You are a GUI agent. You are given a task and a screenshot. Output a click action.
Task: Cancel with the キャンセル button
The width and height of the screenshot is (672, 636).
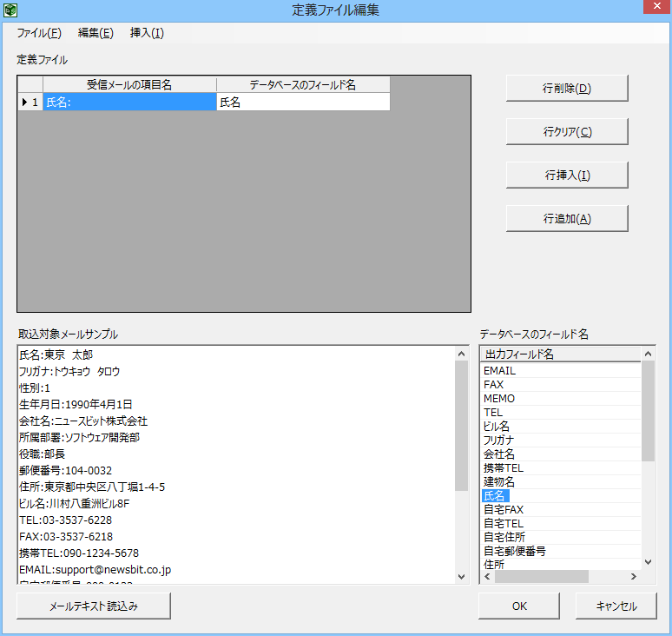pyautogui.click(x=616, y=606)
